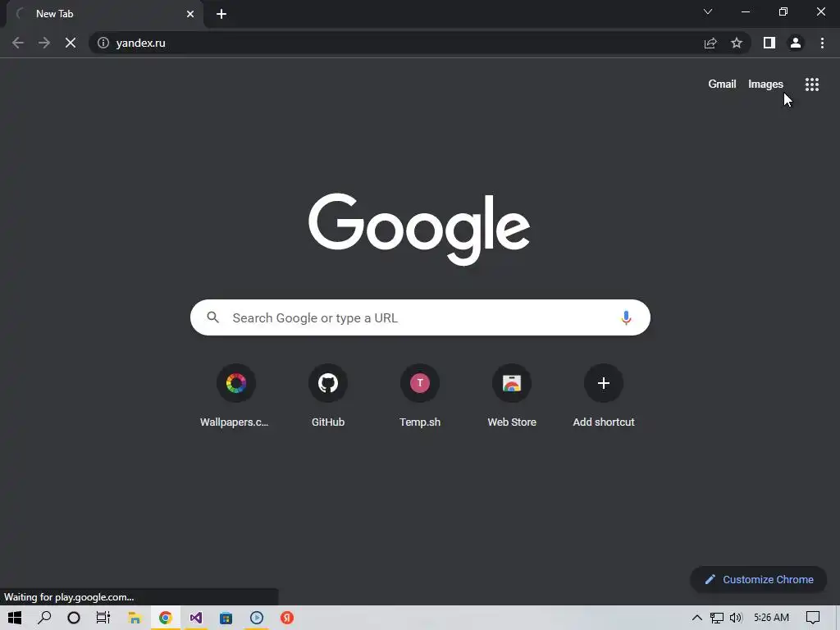The width and height of the screenshot is (840, 630).
Task: Click Customize Chrome button
Action: point(759,580)
